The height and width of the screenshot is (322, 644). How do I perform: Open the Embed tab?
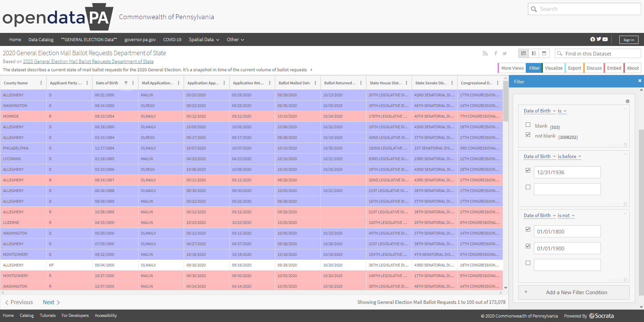[614, 68]
